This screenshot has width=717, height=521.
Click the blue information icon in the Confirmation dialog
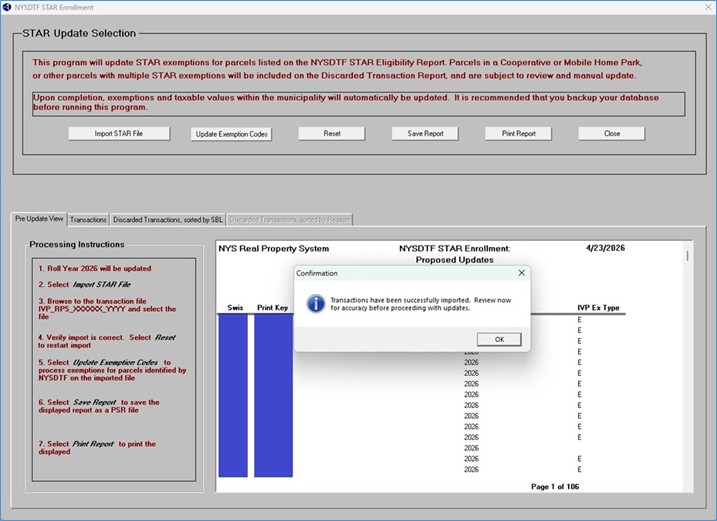(x=316, y=304)
